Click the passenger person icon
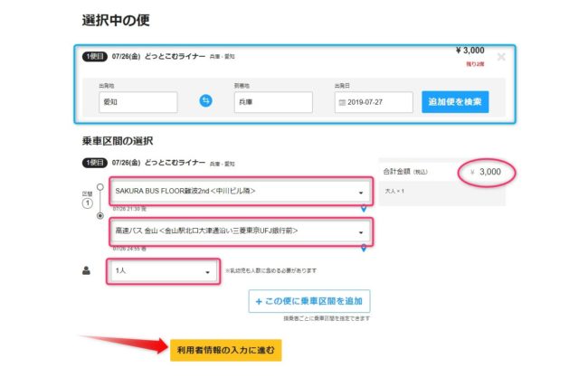 tap(88, 270)
